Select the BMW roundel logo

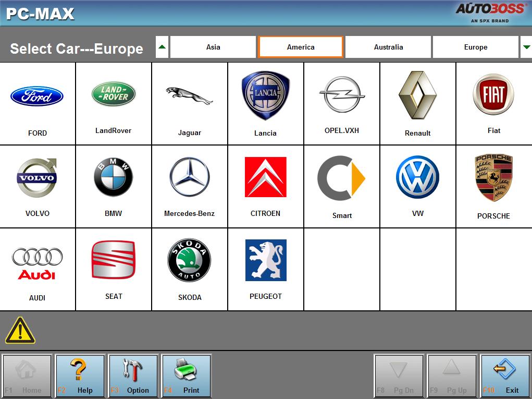click(x=113, y=177)
